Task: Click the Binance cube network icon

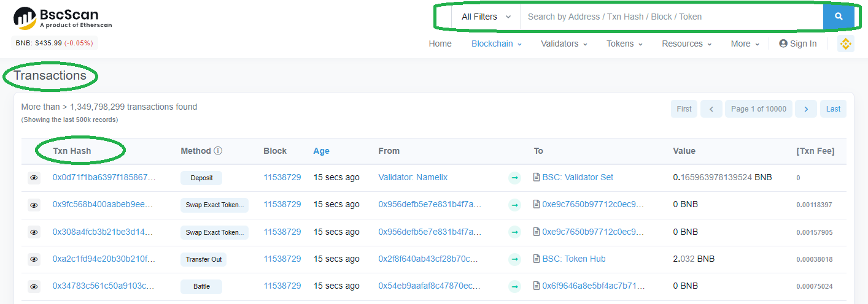Action: (x=845, y=44)
